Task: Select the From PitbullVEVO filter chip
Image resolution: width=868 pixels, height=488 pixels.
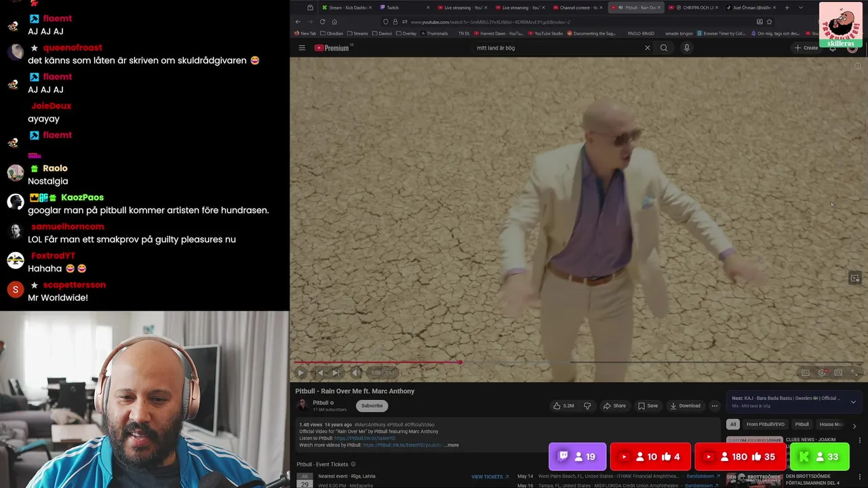Action: (766, 424)
